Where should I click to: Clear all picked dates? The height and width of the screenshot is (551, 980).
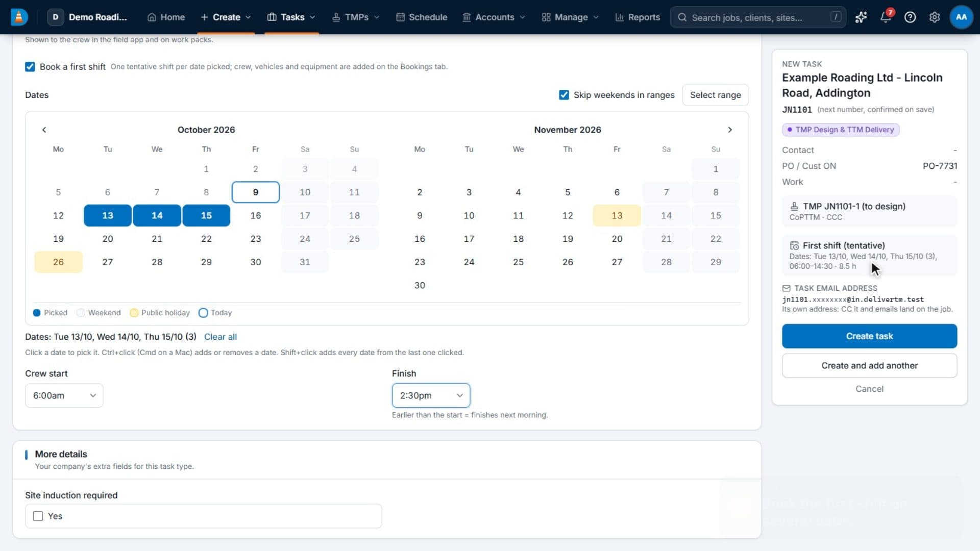[220, 337]
